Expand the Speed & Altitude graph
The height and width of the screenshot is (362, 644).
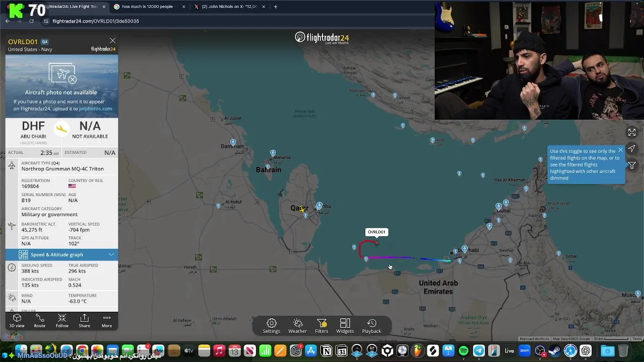62,254
